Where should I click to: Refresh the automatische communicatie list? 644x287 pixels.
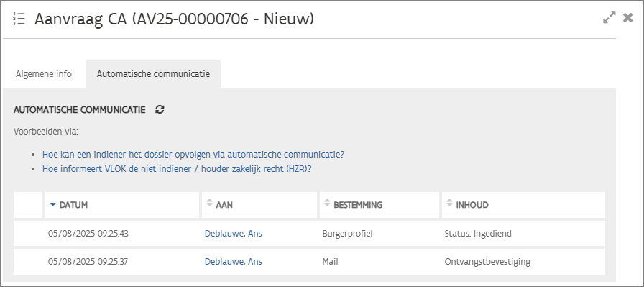click(x=160, y=110)
